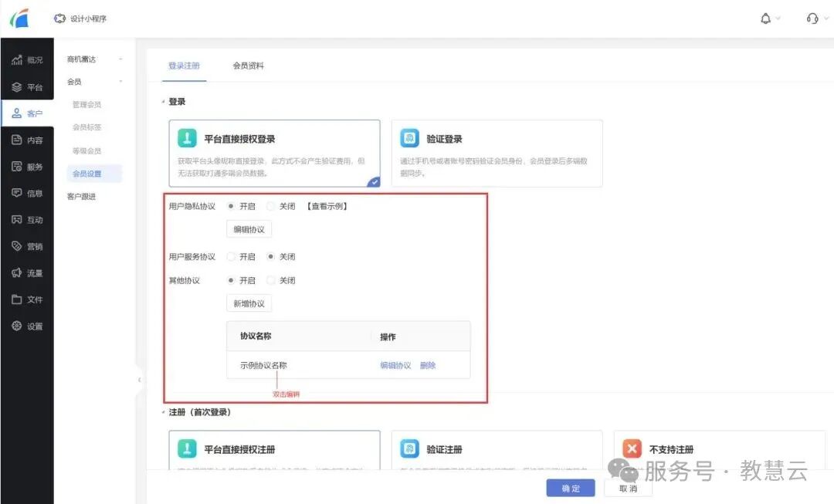Screen dimensions: 834x504
Task: Select the 验证登录 login option card
Action: tap(497, 153)
